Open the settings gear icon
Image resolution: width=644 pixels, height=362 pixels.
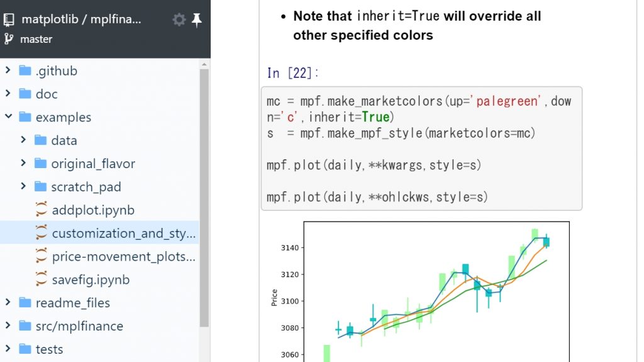pos(179,20)
